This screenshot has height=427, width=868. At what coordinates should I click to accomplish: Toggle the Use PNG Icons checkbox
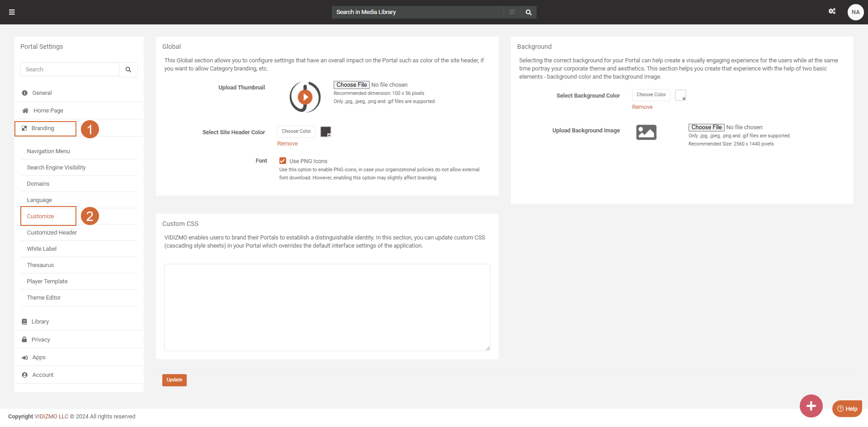(283, 161)
